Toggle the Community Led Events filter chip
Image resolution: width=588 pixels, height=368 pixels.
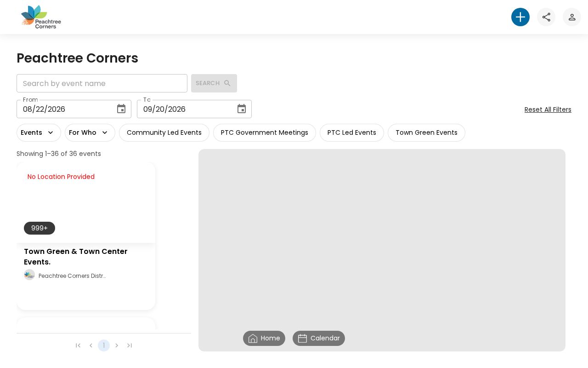[164, 132]
